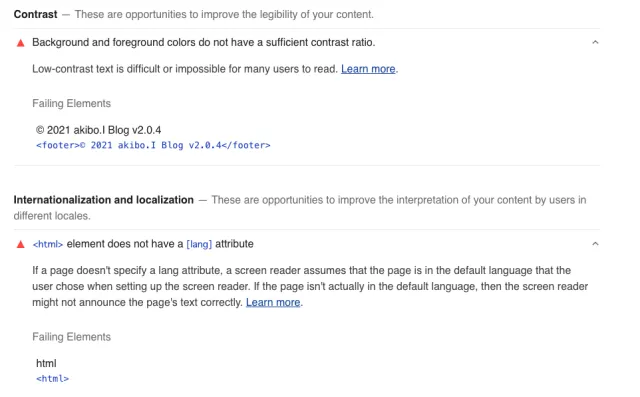The height and width of the screenshot is (397, 640).
Task: Click the "html" failing element label
Action: tap(46, 364)
